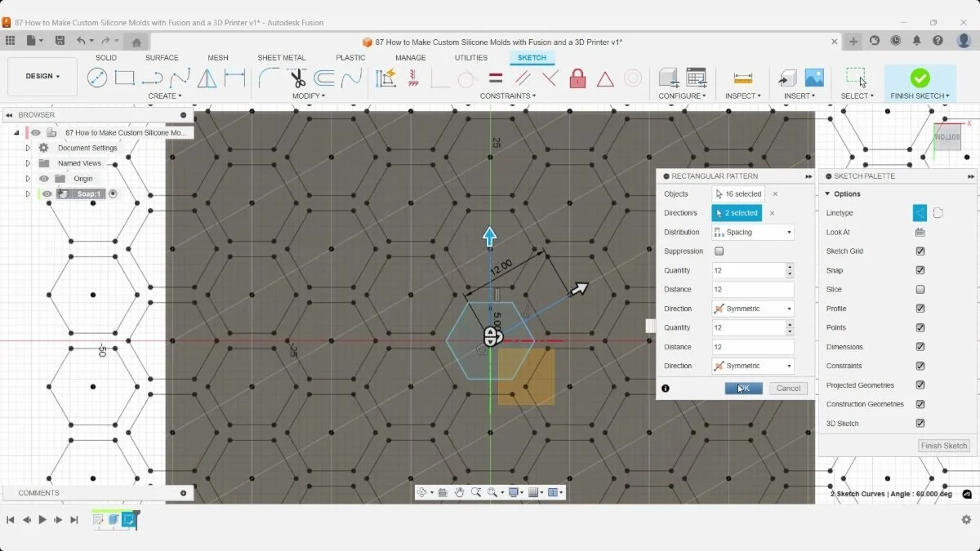The width and height of the screenshot is (980, 551).
Task: Open the Distribution Spacing dropdown
Action: tap(752, 233)
